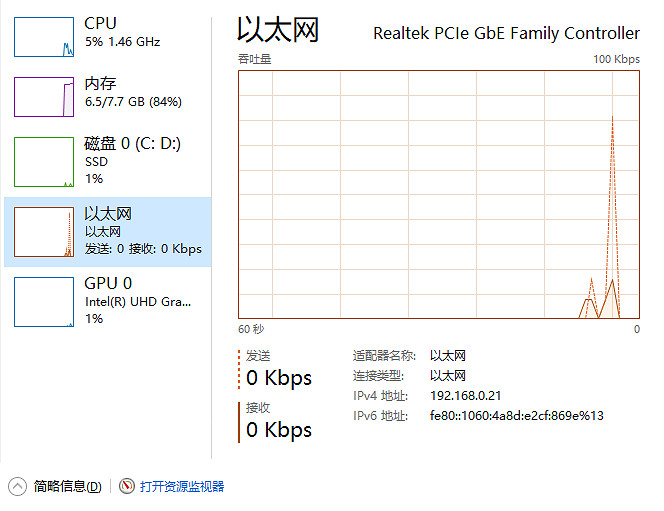Click the IPv4 address 192.168.0.21
Image resolution: width=664 pixels, height=511 pixels.
pyautogui.click(x=465, y=396)
